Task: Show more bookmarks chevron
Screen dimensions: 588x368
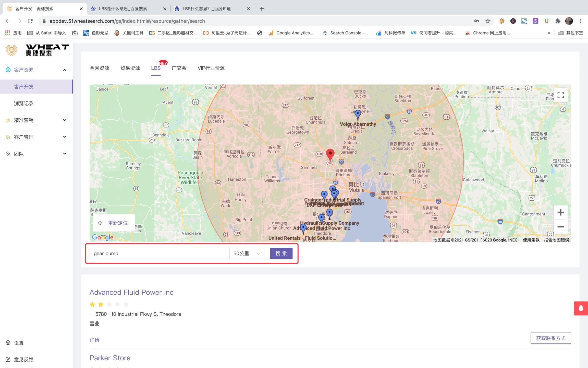Action: 549,33
